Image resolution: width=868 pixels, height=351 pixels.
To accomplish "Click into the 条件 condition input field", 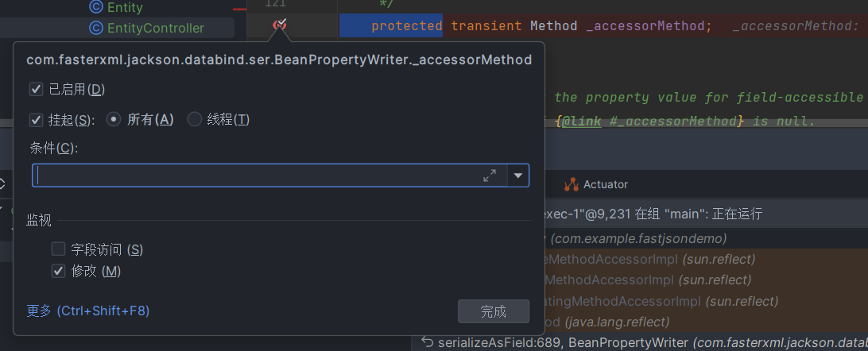I will [254, 175].
